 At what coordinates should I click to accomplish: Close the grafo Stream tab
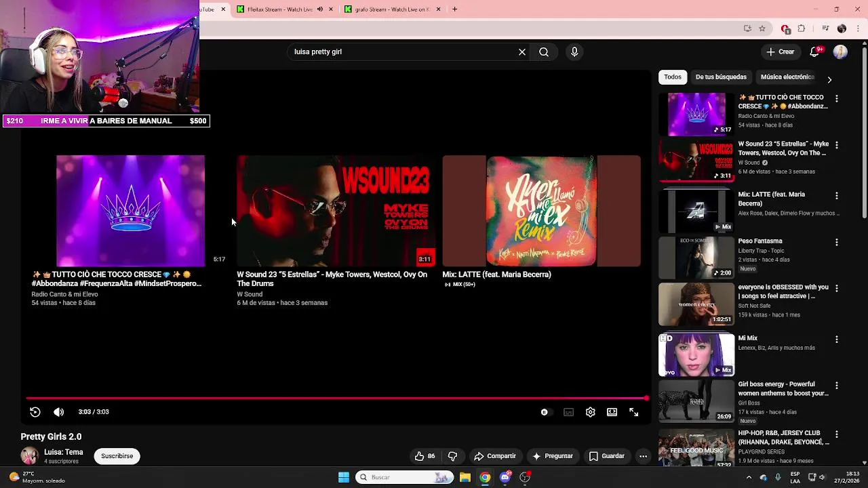point(438,9)
